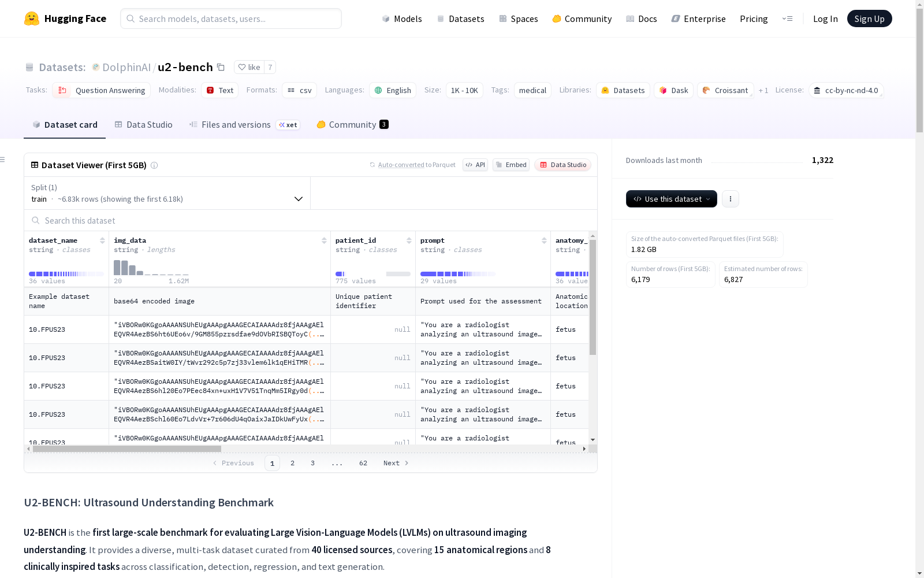Show the +1 more libraries
The image size is (924, 578).
point(763,90)
